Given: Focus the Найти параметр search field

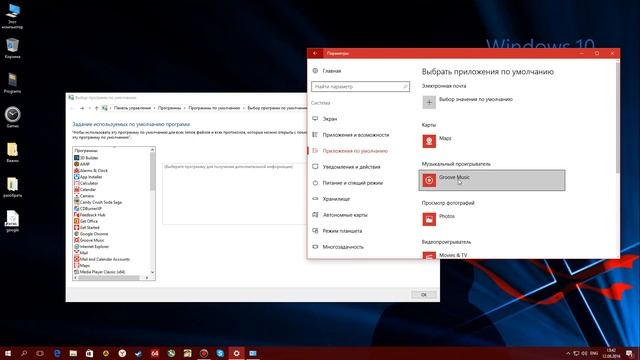Looking at the screenshot, I should (360, 87).
